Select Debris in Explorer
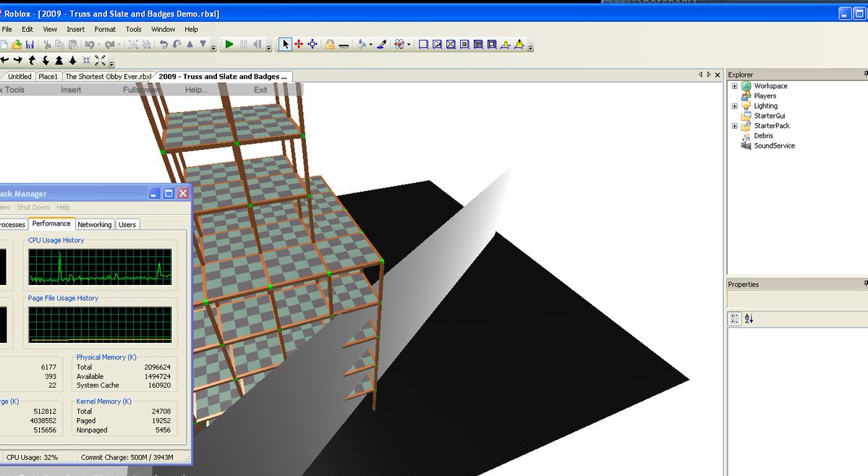868x476 pixels. pos(763,135)
